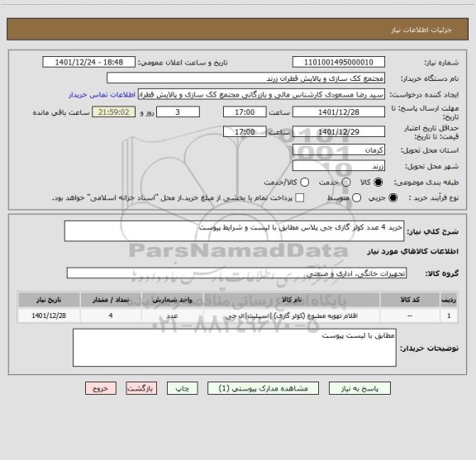Click the table cell with date 1401/12/28

tap(49, 315)
